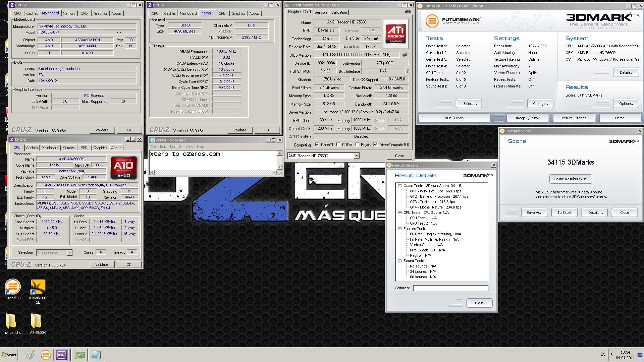The width and height of the screenshot is (644, 362).
Task: Open Processor #1 selection dropdown
Action: point(69,253)
